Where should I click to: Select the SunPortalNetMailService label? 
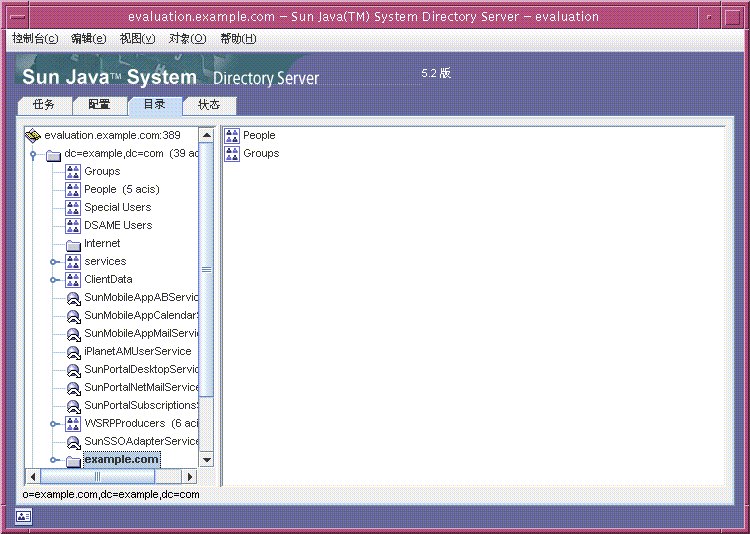click(141, 387)
